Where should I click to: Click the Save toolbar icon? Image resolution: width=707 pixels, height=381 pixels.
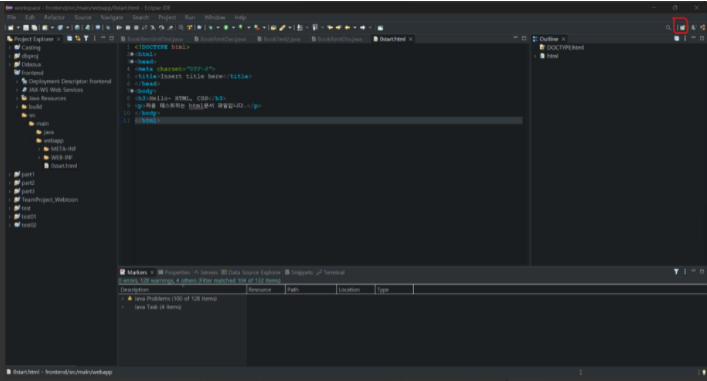coord(26,28)
